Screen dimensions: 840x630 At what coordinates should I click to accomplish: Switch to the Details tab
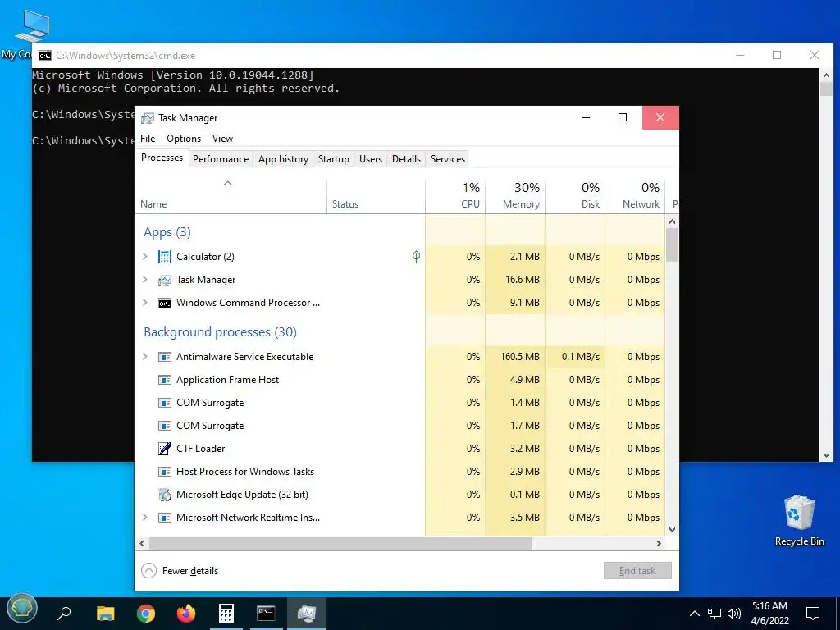(407, 159)
